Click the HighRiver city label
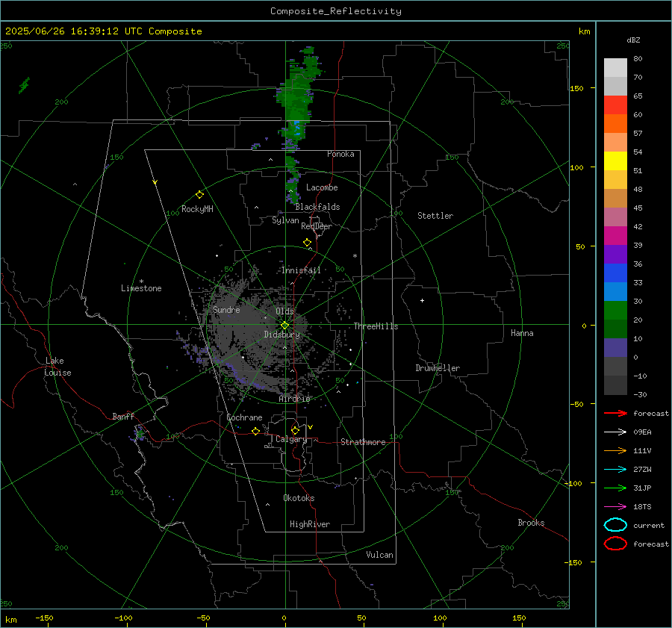 (x=310, y=524)
